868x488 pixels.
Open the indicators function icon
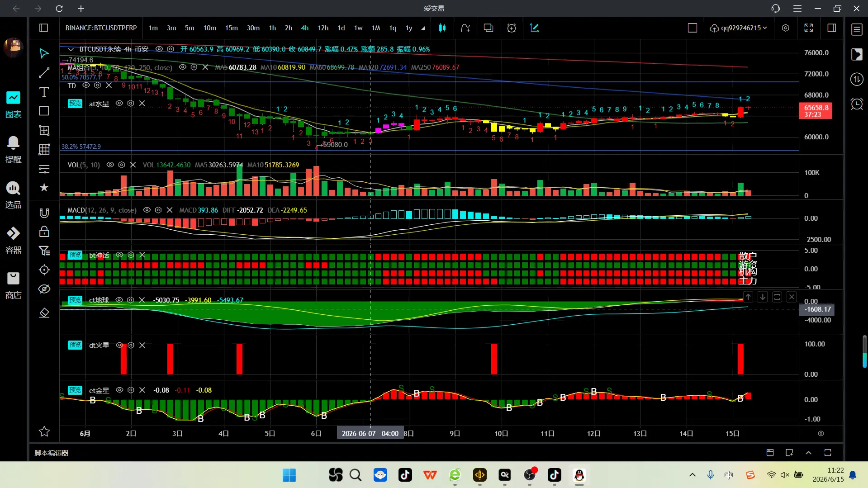pos(465,28)
